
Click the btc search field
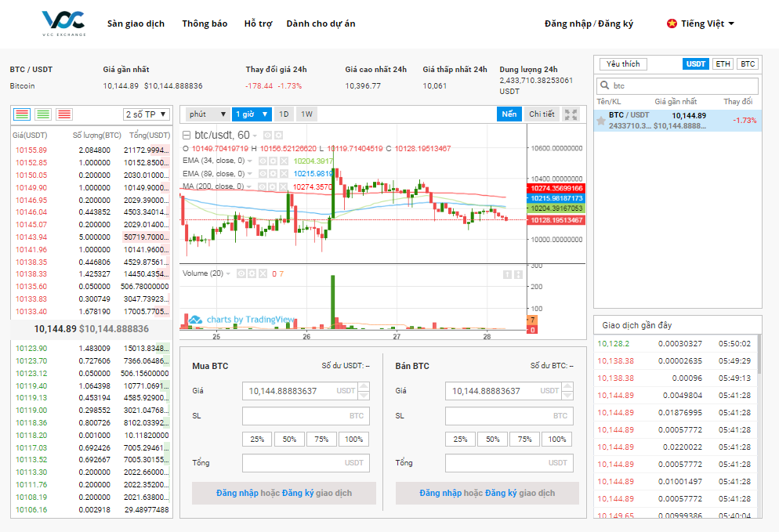click(x=678, y=85)
